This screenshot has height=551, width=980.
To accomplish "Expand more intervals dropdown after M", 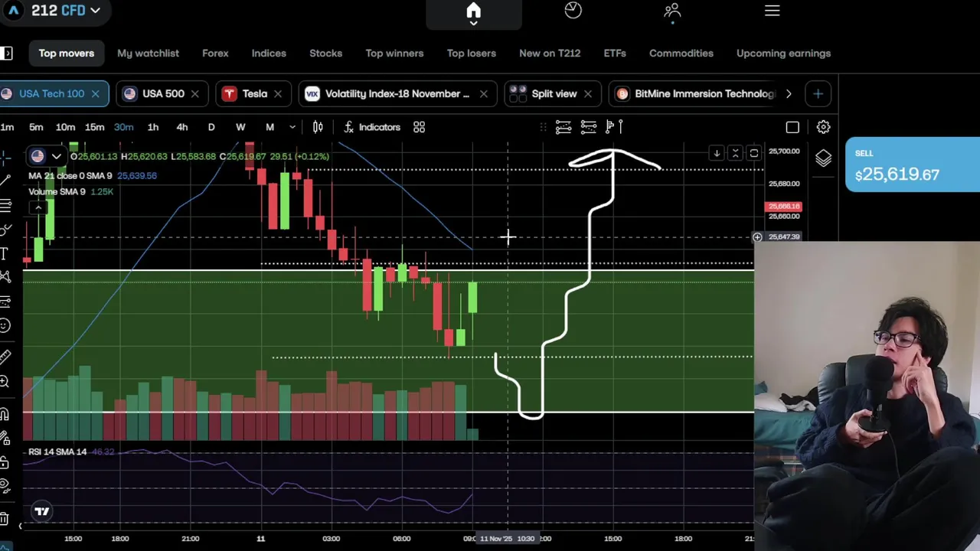I will (292, 127).
